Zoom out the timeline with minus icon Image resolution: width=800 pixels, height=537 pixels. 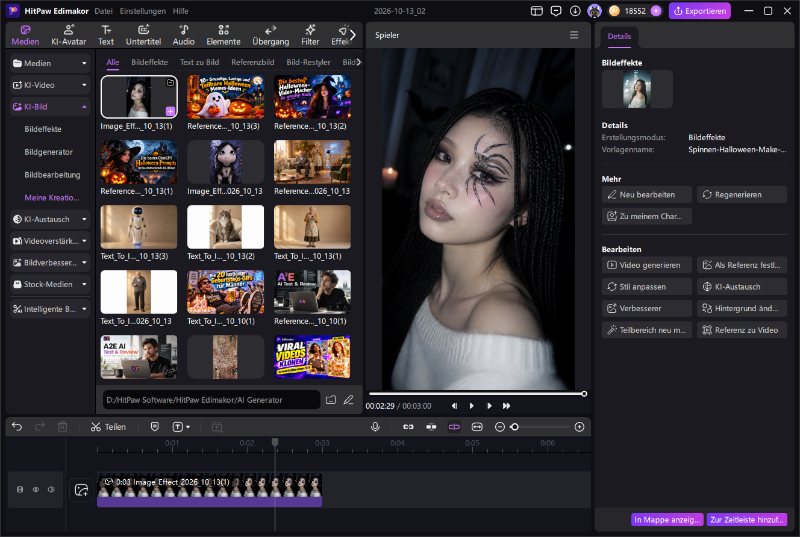click(x=500, y=427)
